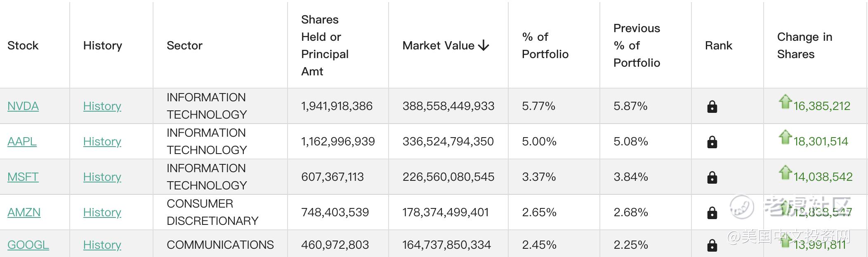View History for AAPL row
This screenshot has width=868, height=257.
click(102, 142)
